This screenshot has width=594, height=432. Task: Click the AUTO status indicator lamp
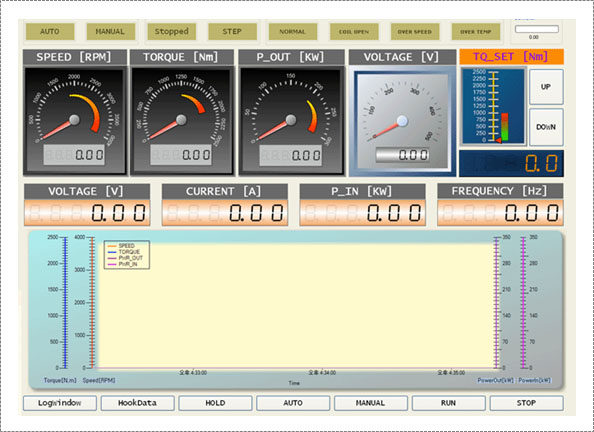coord(50,31)
